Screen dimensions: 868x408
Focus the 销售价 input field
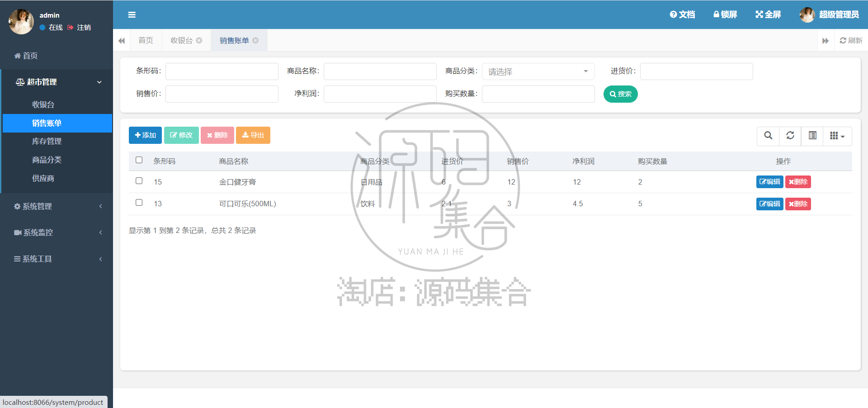tap(222, 94)
